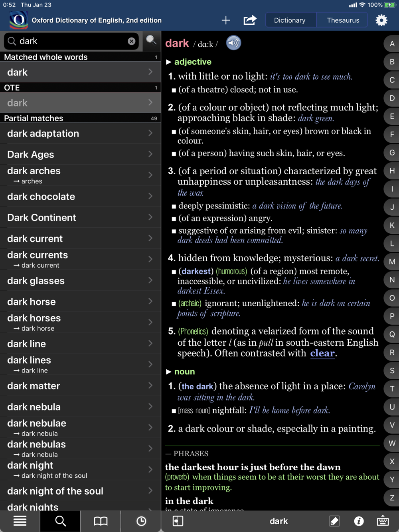Open the 'dark' entry under OTE

pyautogui.click(x=80, y=103)
